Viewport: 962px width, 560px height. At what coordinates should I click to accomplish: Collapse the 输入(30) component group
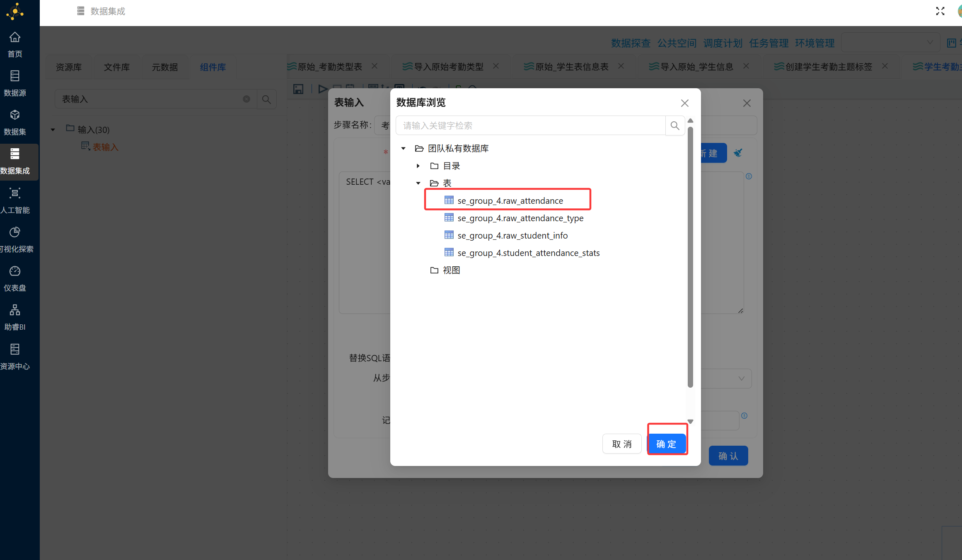coord(53,130)
